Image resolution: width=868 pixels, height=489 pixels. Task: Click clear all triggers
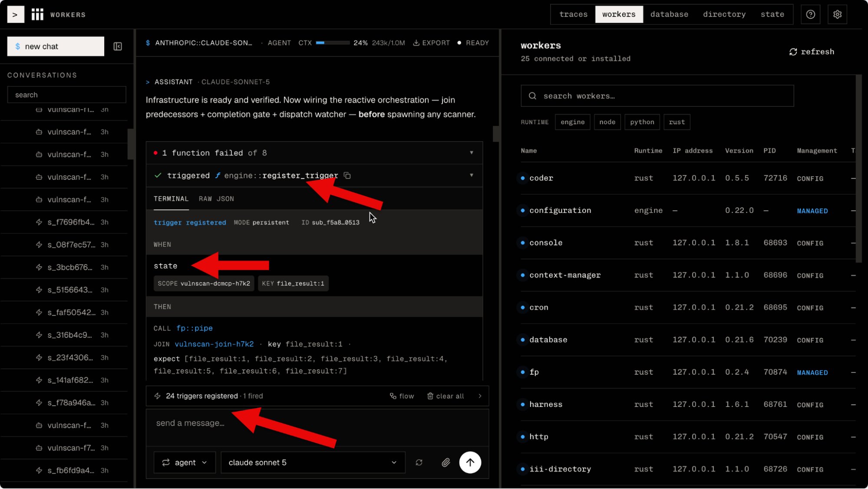click(x=446, y=396)
